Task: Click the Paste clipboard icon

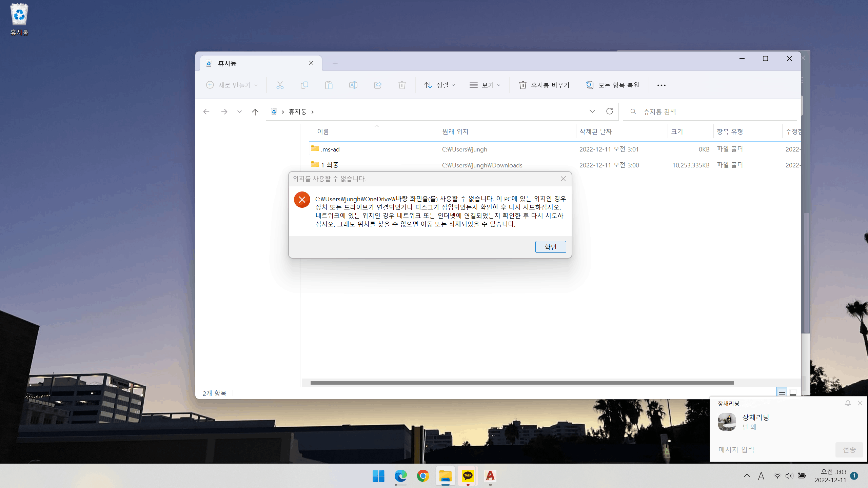Action: (329, 85)
